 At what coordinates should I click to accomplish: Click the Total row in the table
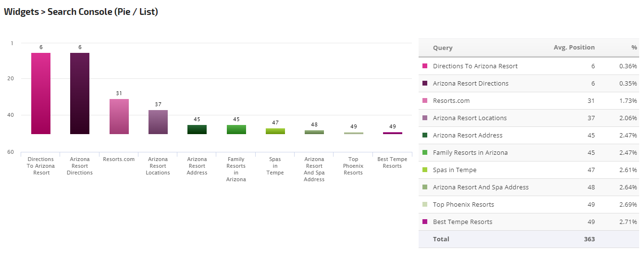pyautogui.click(x=529, y=239)
